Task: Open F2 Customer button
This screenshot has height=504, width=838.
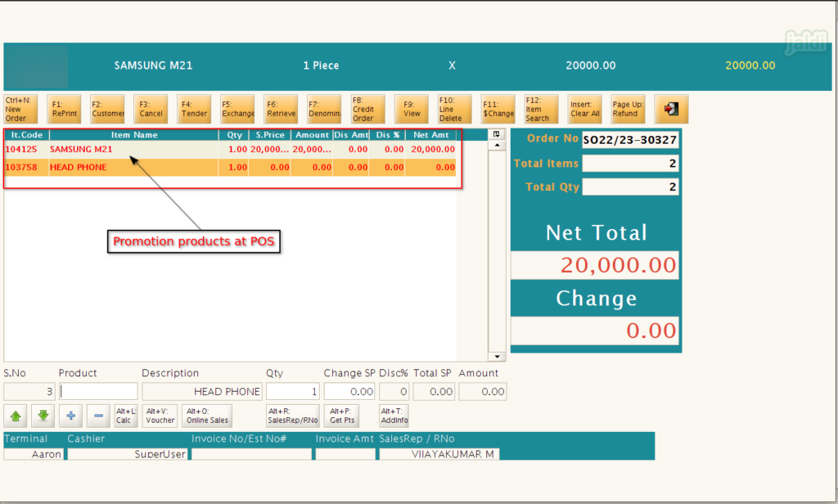Action: coord(107,109)
